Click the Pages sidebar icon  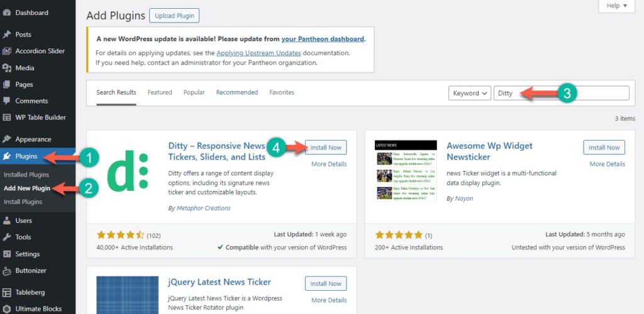tap(6, 84)
